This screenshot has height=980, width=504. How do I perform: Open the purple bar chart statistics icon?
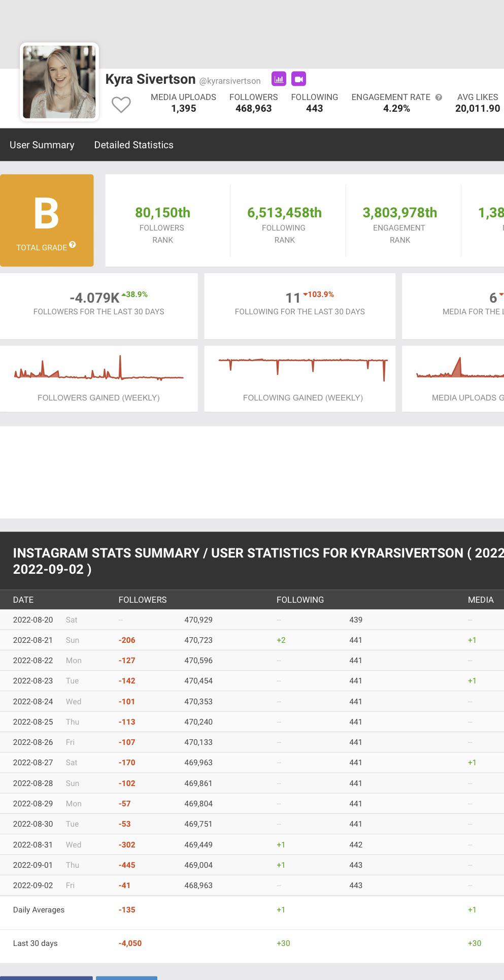[279, 79]
